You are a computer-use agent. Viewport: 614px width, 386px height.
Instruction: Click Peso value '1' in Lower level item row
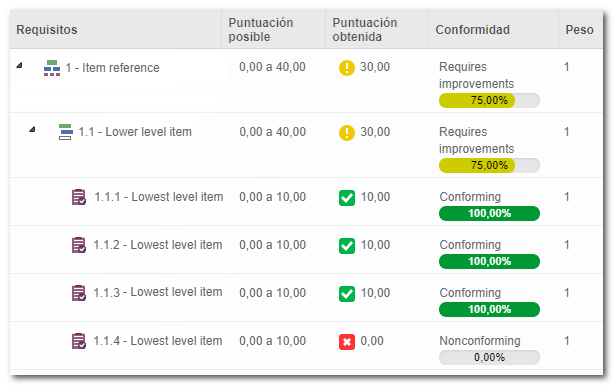566,132
